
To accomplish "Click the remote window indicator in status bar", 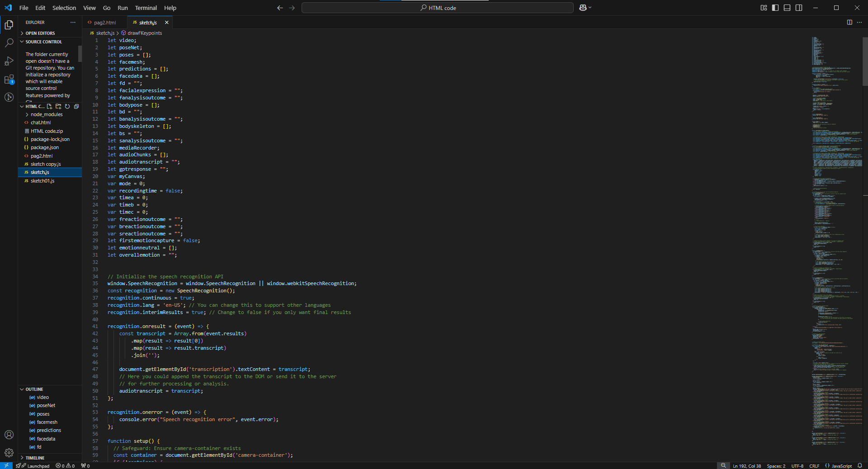I will point(6,465).
